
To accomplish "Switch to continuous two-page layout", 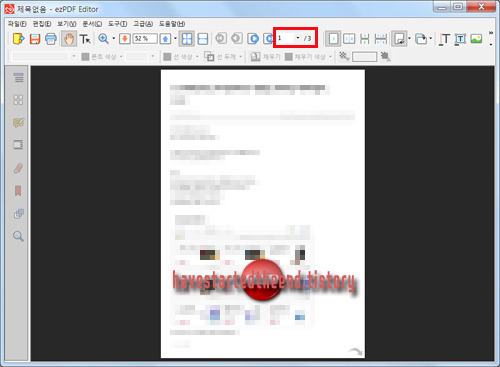I will pos(381,39).
